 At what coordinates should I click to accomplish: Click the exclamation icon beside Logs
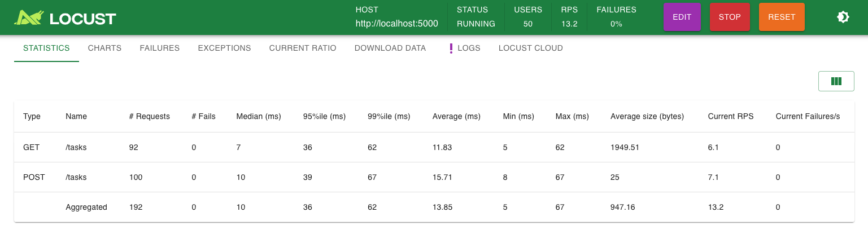tap(451, 48)
